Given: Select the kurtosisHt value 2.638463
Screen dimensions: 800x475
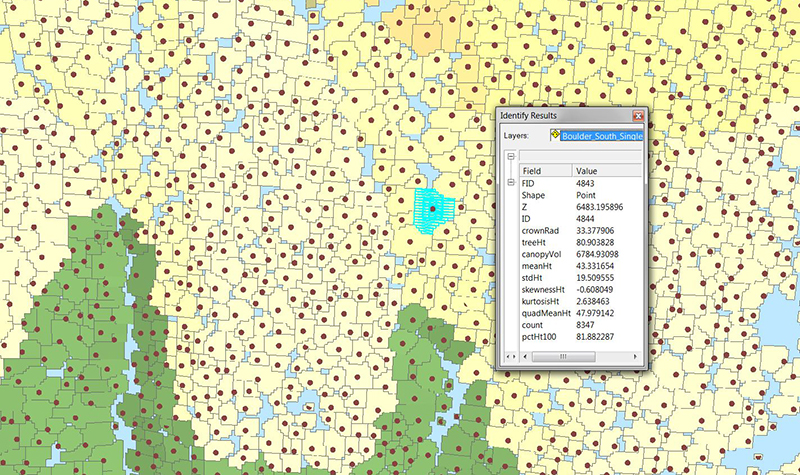Looking at the screenshot, I should point(592,301).
